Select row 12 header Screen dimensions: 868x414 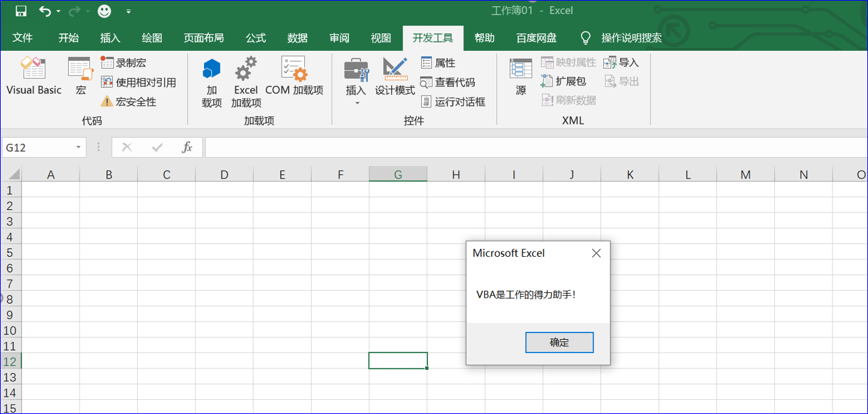11,361
